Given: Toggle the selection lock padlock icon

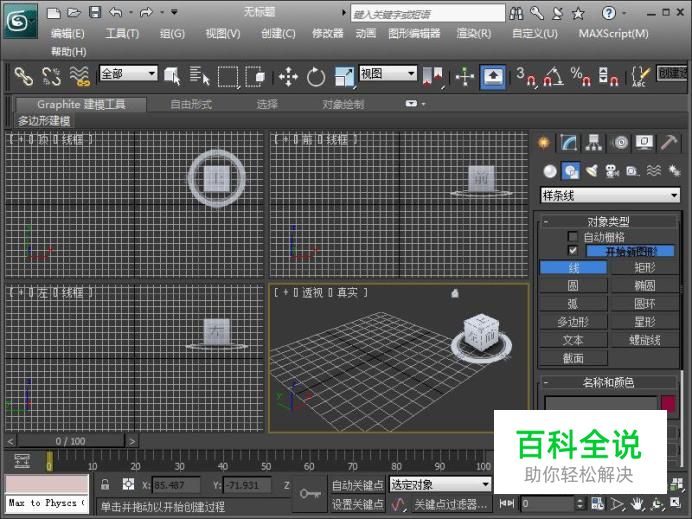Looking at the screenshot, I should [x=105, y=484].
